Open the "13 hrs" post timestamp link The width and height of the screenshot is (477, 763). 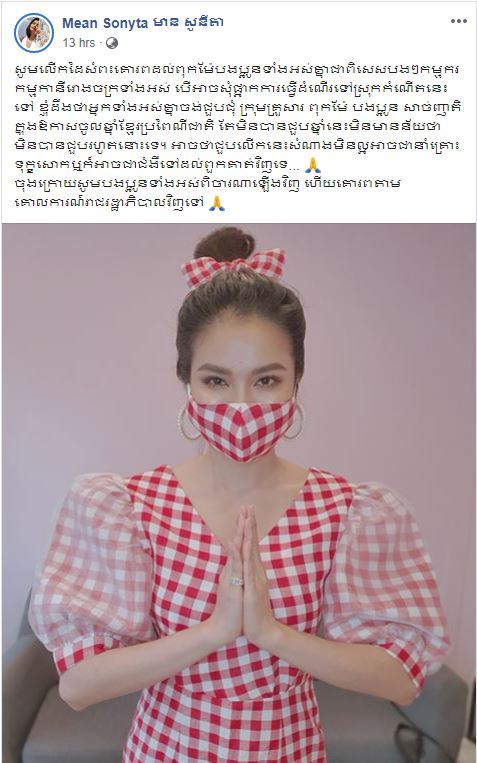pos(79,43)
